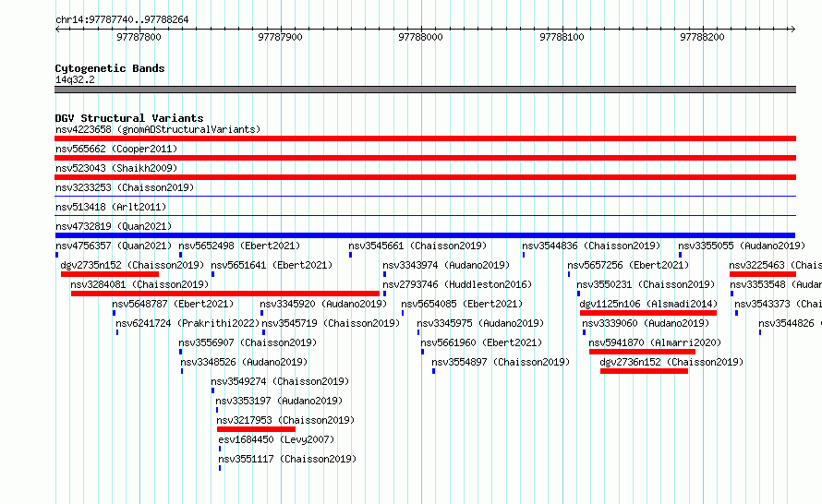Viewport: 822px width, 504px height.
Task: Click the red bar under dgv2736n152
Action: pyautogui.click(x=644, y=371)
